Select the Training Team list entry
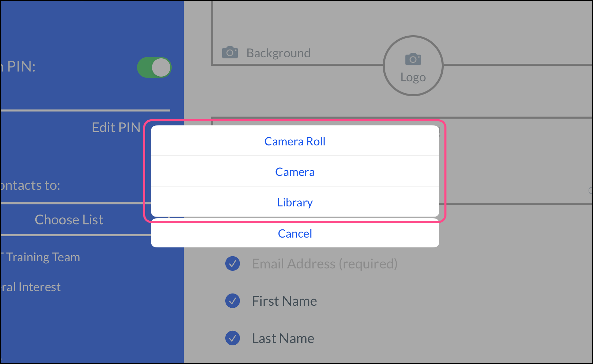This screenshot has height=364, width=593. (x=42, y=257)
